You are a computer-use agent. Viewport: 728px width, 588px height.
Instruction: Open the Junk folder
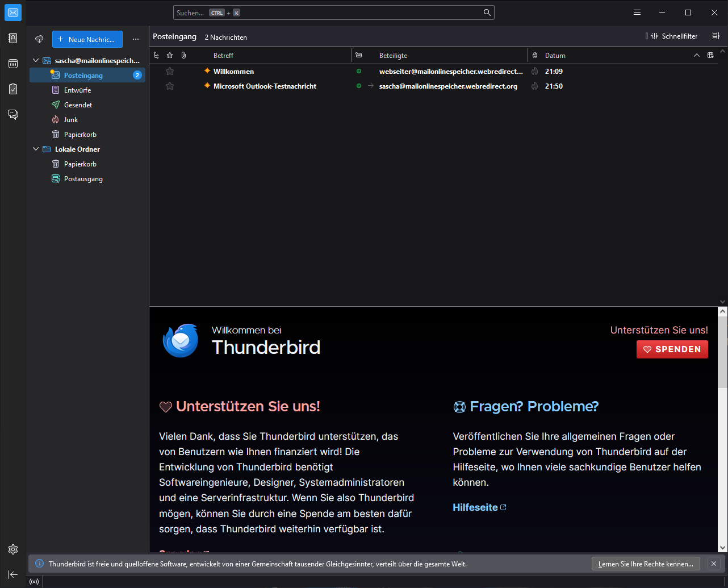click(x=87, y=119)
